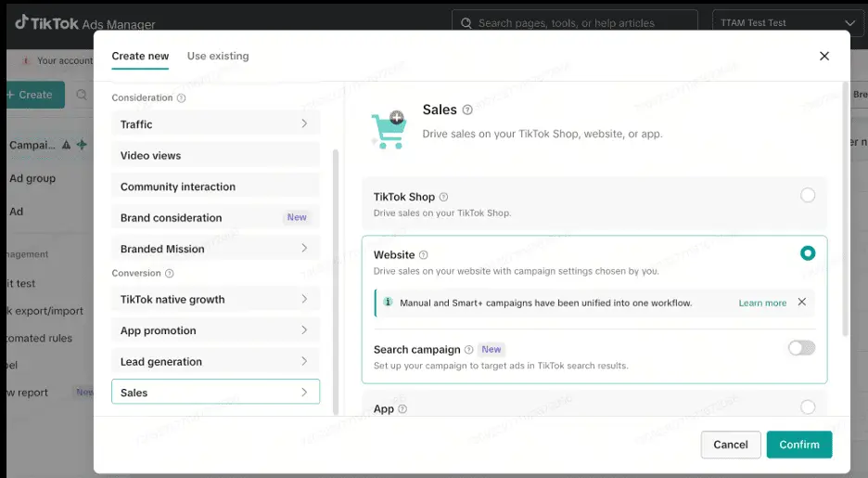
Task: Click the right dialog panel scrollbar
Action: (846, 209)
